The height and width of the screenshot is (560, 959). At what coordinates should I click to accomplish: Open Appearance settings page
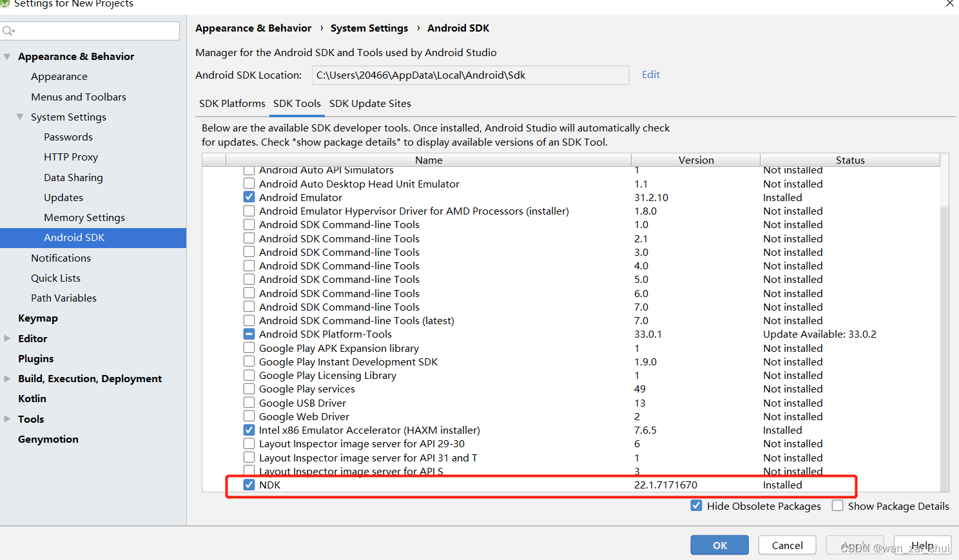[59, 77]
